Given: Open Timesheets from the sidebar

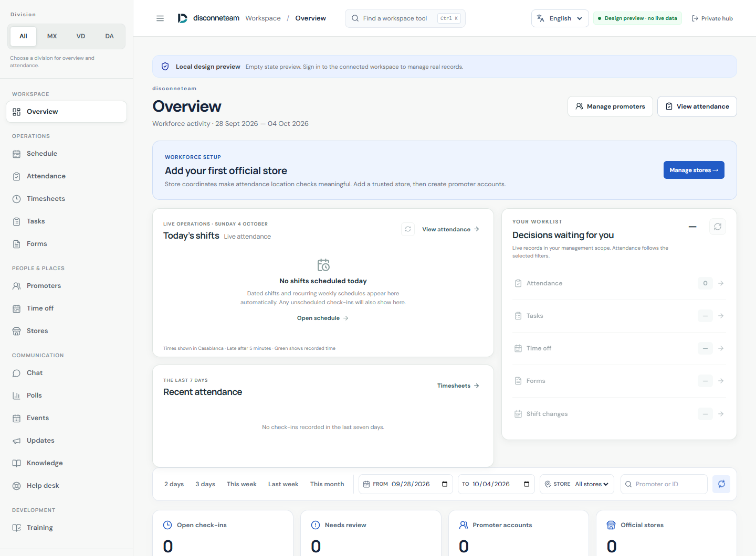Looking at the screenshot, I should 67,199.
